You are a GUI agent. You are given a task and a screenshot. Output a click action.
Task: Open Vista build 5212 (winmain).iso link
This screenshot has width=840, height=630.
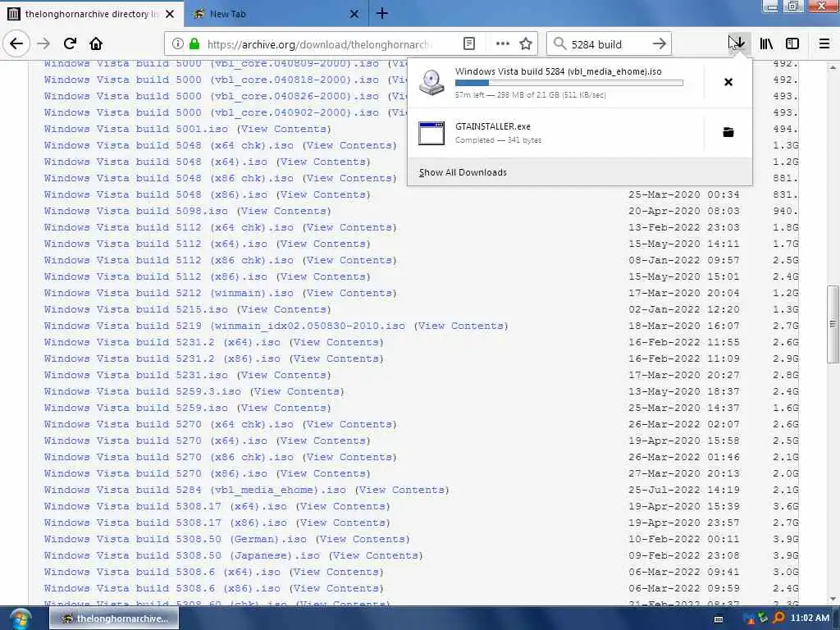[x=169, y=293]
